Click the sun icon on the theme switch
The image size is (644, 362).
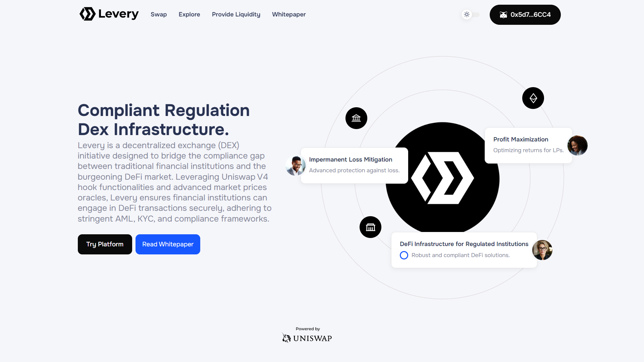[467, 14]
